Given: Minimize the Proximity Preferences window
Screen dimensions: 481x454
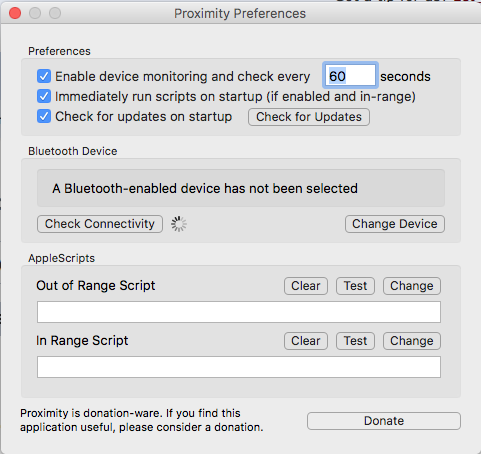Looking at the screenshot, I should 35,13.
